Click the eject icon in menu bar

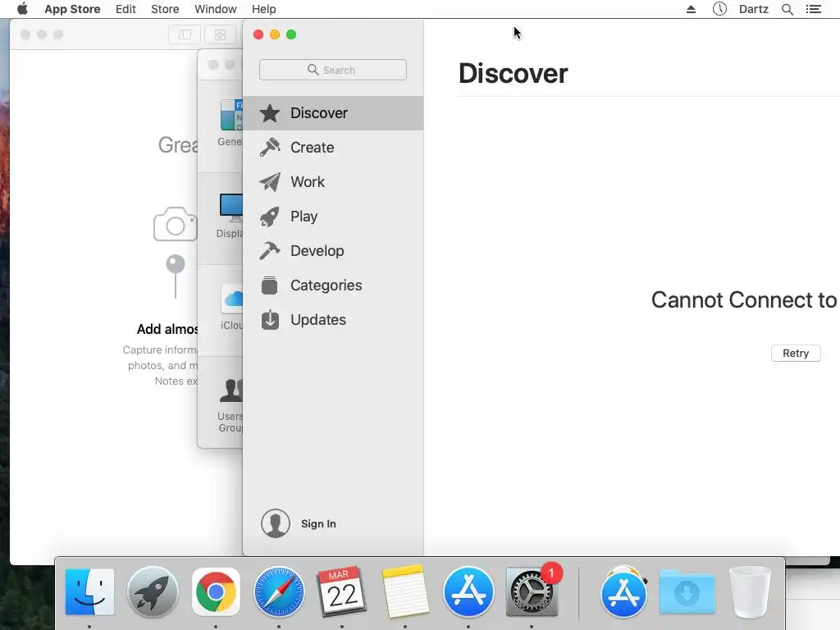pyautogui.click(x=691, y=9)
